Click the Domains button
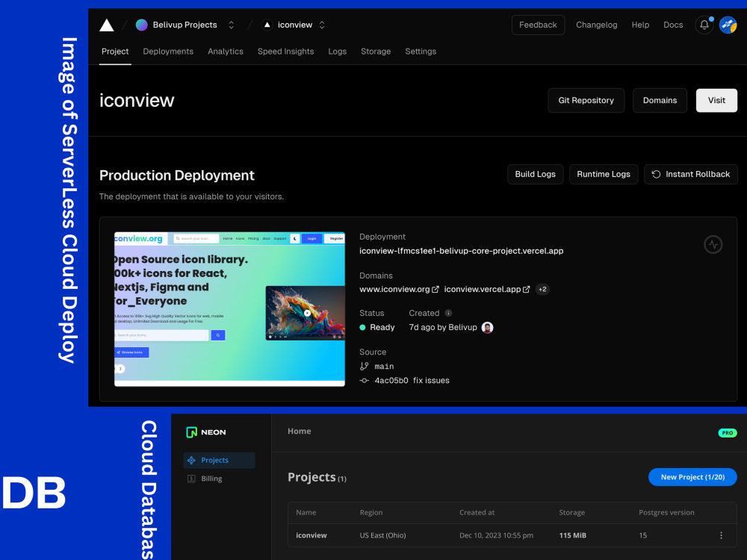This screenshot has width=747, height=560. click(x=660, y=101)
